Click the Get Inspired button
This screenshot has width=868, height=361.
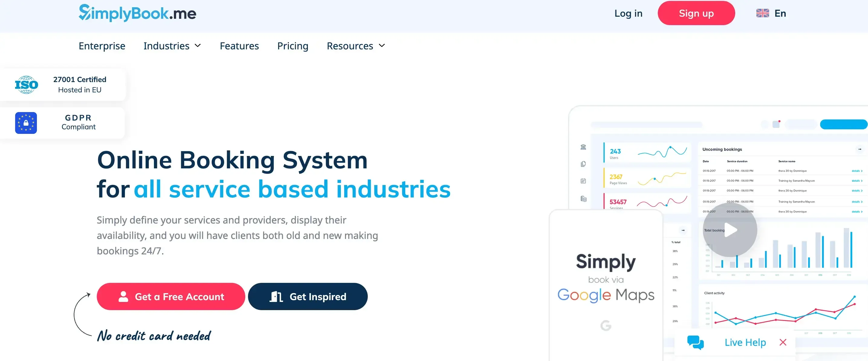pos(308,296)
